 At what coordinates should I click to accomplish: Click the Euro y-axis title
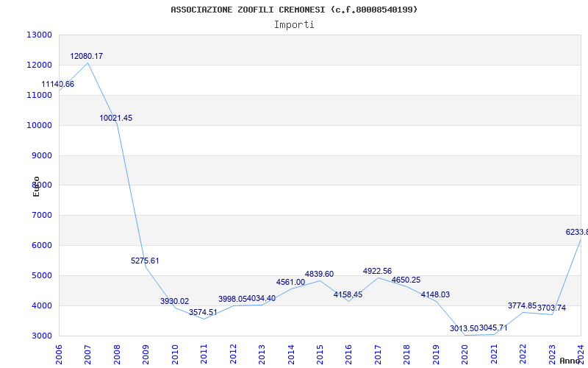pyautogui.click(x=36, y=187)
